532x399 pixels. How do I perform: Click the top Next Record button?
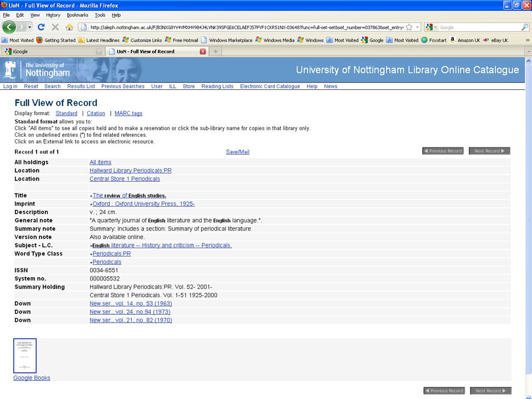(x=489, y=151)
